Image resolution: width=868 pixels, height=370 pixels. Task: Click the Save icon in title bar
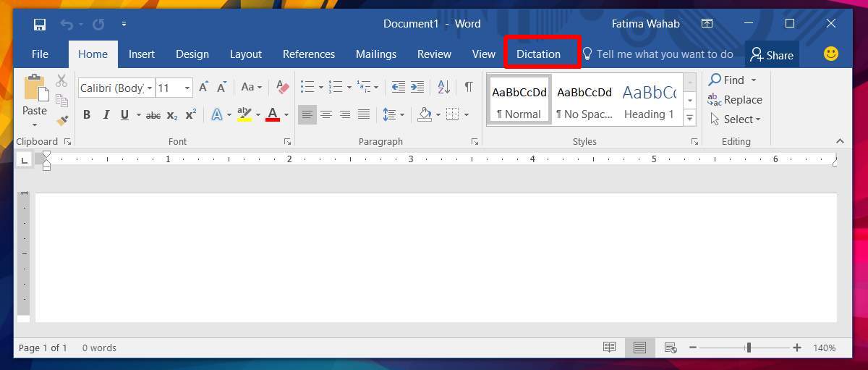click(40, 24)
